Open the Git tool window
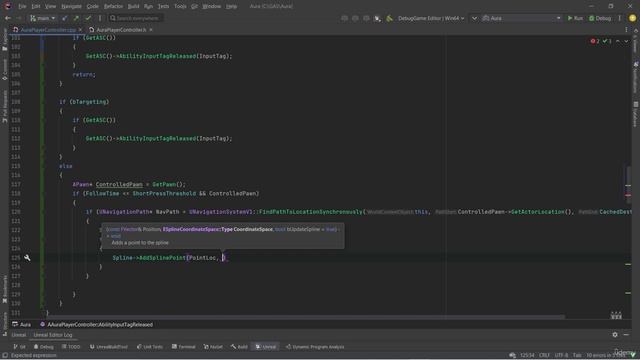 (x=19, y=347)
